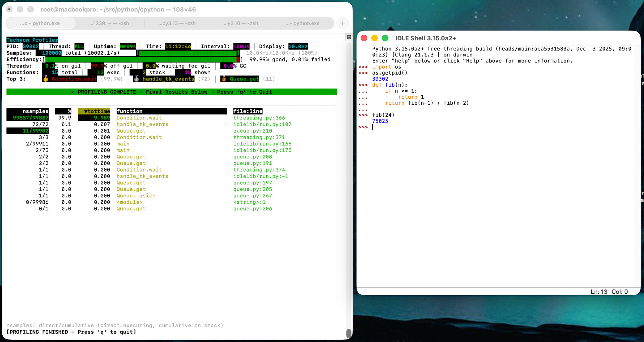Click 'idlelib/run.py:165' in the file:line column
The image size is (644, 342).
point(262,144)
